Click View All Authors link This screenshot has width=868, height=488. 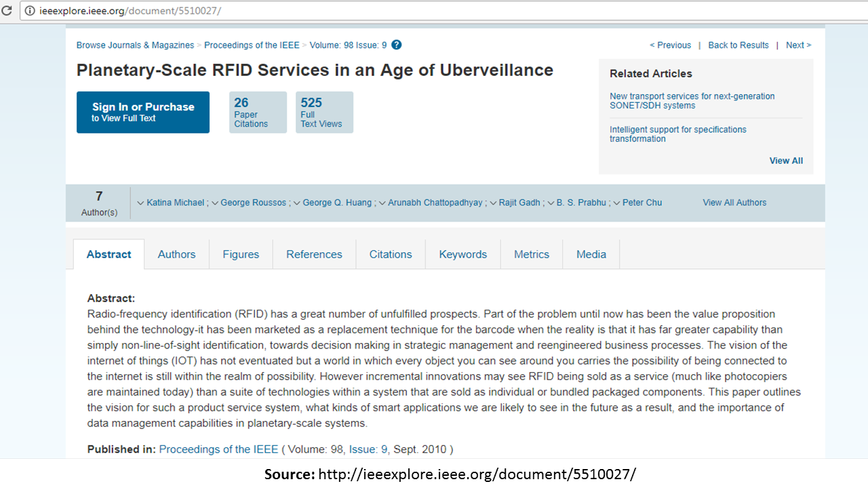click(734, 203)
